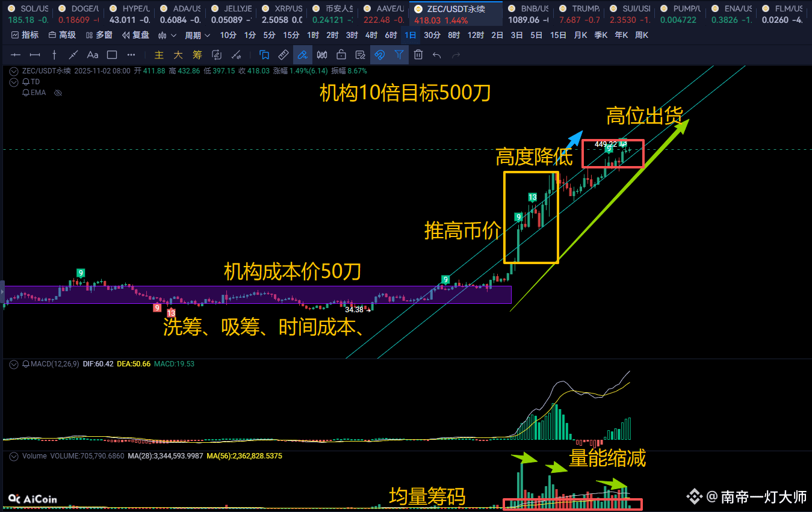Toggle the lock icon to lock drawings
Image resolution: width=812 pixels, height=512 pixels.
[x=341, y=55]
